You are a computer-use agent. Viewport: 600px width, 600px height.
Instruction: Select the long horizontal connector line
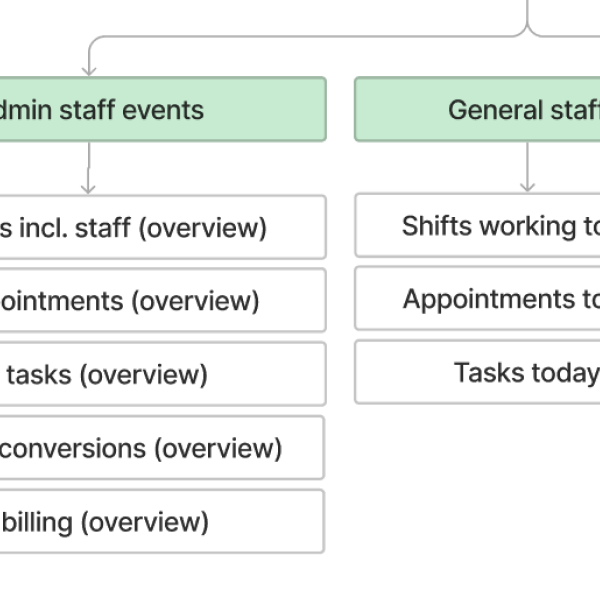click(x=308, y=37)
